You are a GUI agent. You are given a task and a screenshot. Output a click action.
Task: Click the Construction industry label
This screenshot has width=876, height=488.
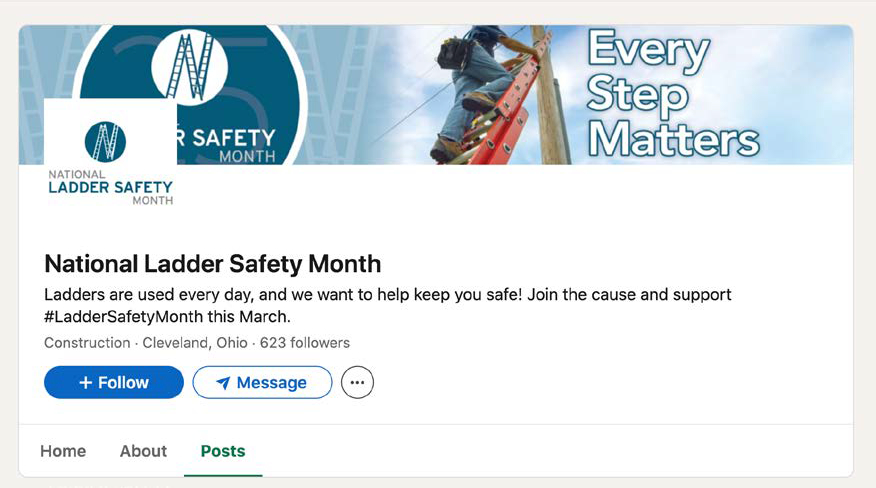tap(87, 343)
